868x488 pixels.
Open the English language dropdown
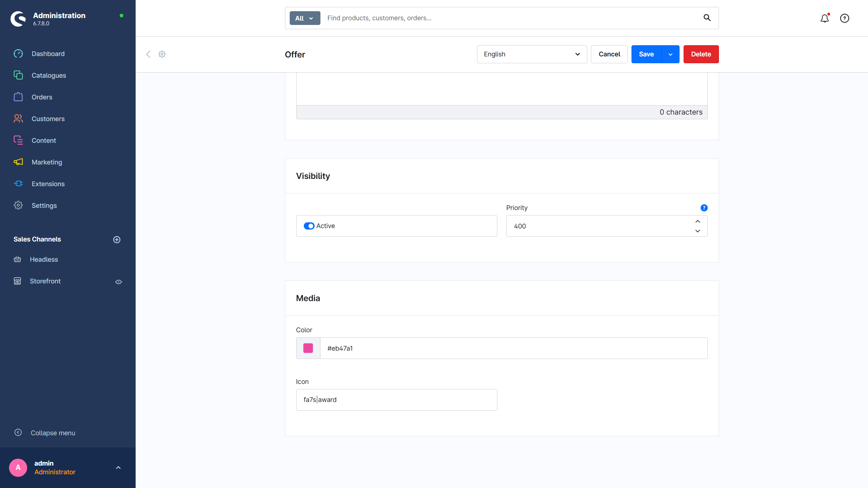point(532,54)
